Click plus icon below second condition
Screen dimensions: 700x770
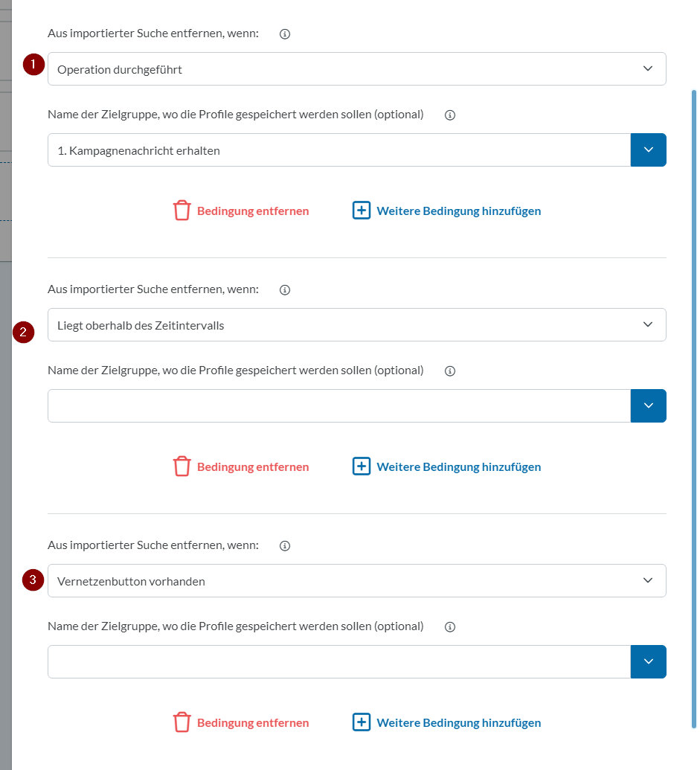(x=361, y=466)
